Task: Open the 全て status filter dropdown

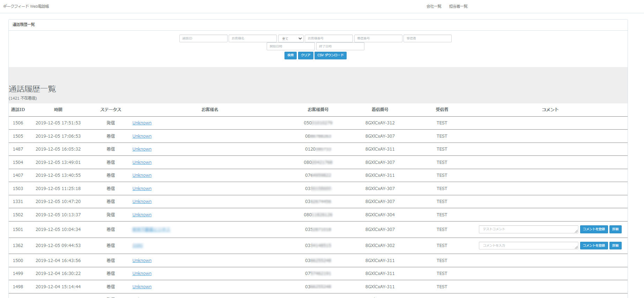Action: pyautogui.click(x=290, y=38)
